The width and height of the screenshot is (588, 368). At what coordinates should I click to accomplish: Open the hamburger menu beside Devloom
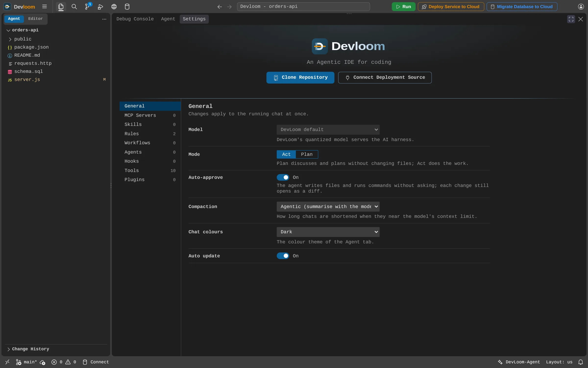point(44,7)
